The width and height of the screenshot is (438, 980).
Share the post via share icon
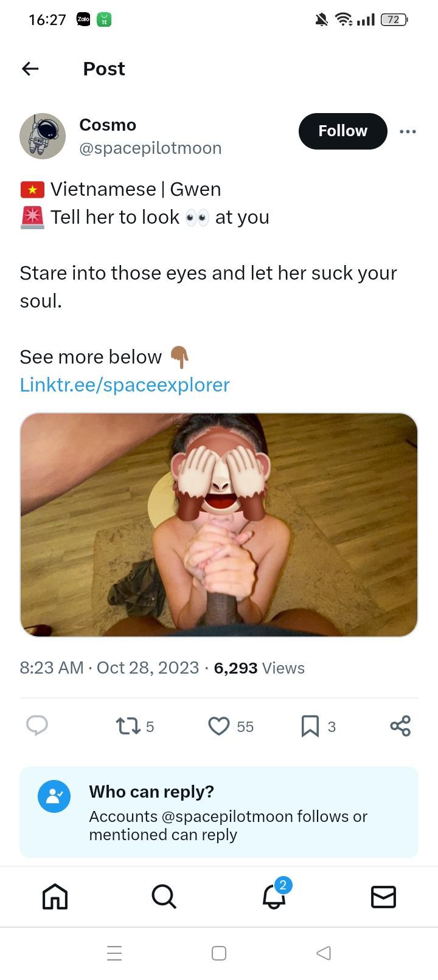400,726
